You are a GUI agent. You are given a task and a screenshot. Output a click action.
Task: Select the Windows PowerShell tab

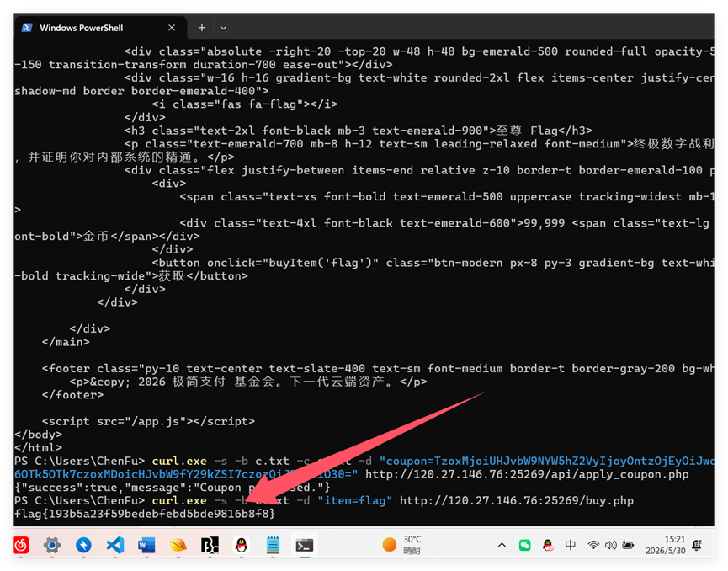click(x=100, y=28)
